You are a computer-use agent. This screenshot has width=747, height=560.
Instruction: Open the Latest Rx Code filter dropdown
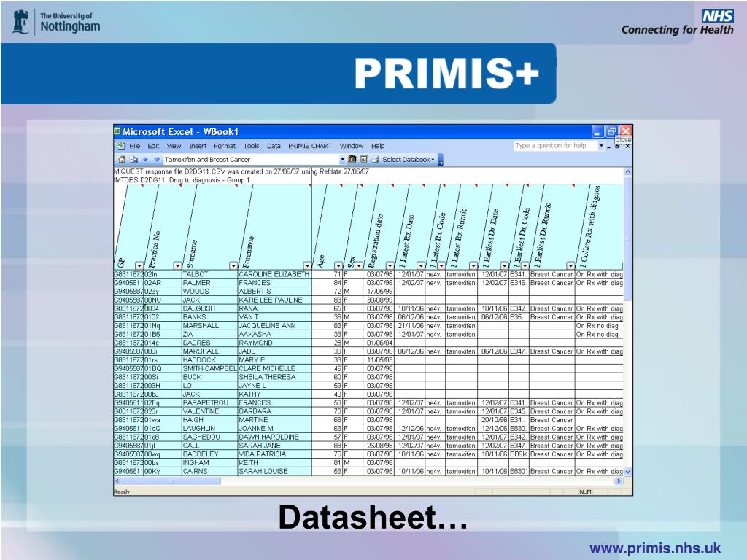click(x=441, y=265)
